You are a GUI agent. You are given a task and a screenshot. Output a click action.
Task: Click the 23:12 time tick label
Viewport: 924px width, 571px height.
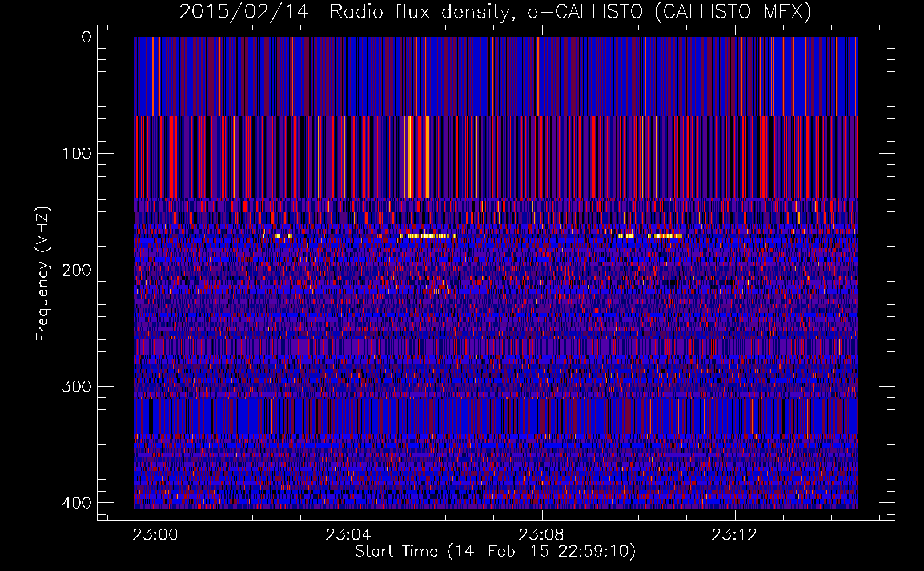pyautogui.click(x=734, y=534)
